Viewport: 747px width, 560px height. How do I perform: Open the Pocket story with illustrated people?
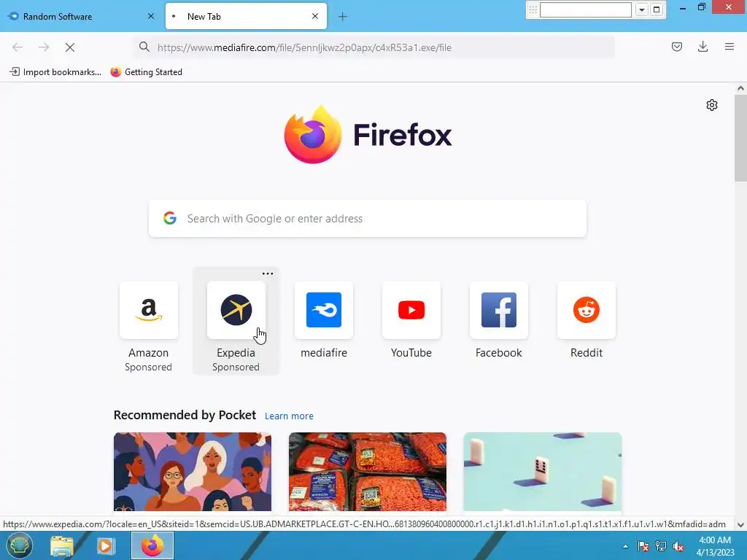pos(193,472)
